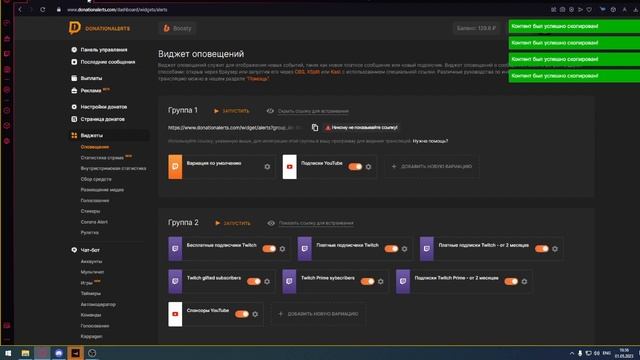640x360 pixels.
Task: Go back with browser back arrow
Action: (20, 9)
